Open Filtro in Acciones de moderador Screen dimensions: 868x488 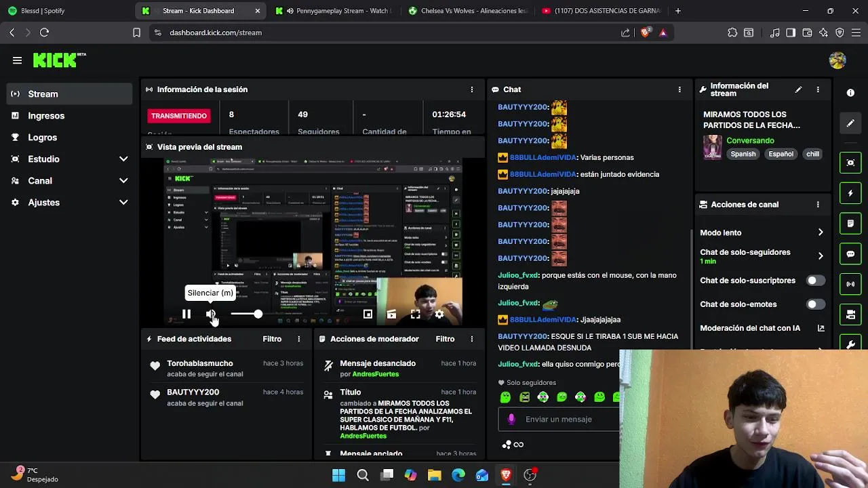click(445, 339)
